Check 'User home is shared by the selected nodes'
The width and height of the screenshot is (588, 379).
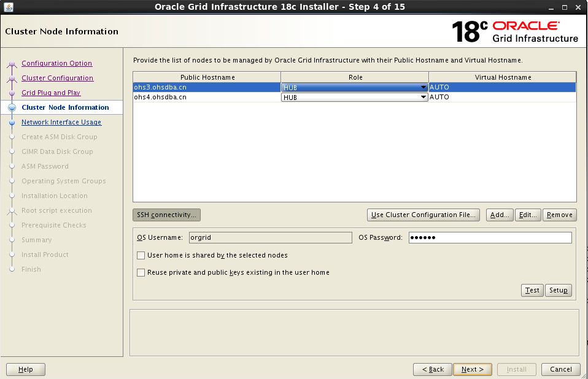pyautogui.click(x=141, y=255)
